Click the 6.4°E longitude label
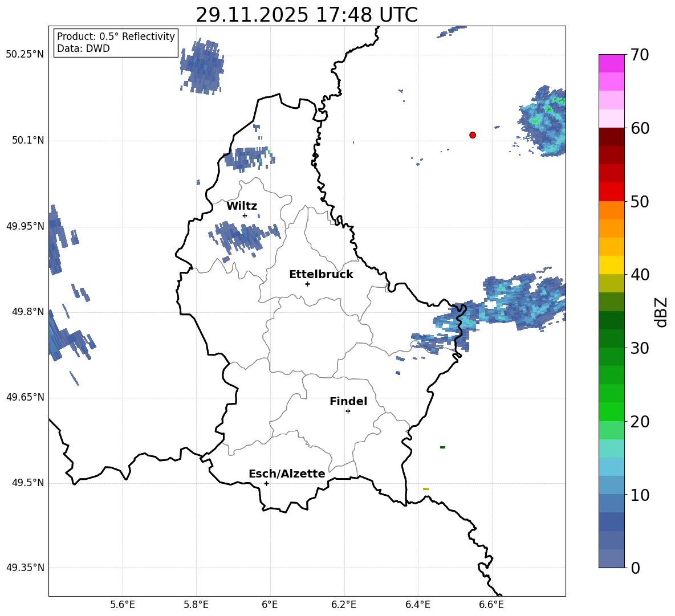Viewport: 675px width, 616px height. [x=417, y=605]
